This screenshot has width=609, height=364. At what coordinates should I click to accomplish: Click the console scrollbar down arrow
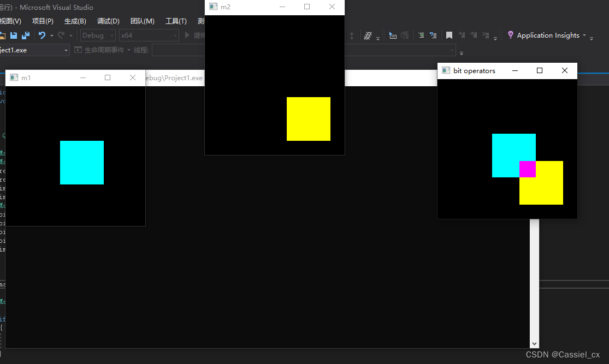coord(534,344)
